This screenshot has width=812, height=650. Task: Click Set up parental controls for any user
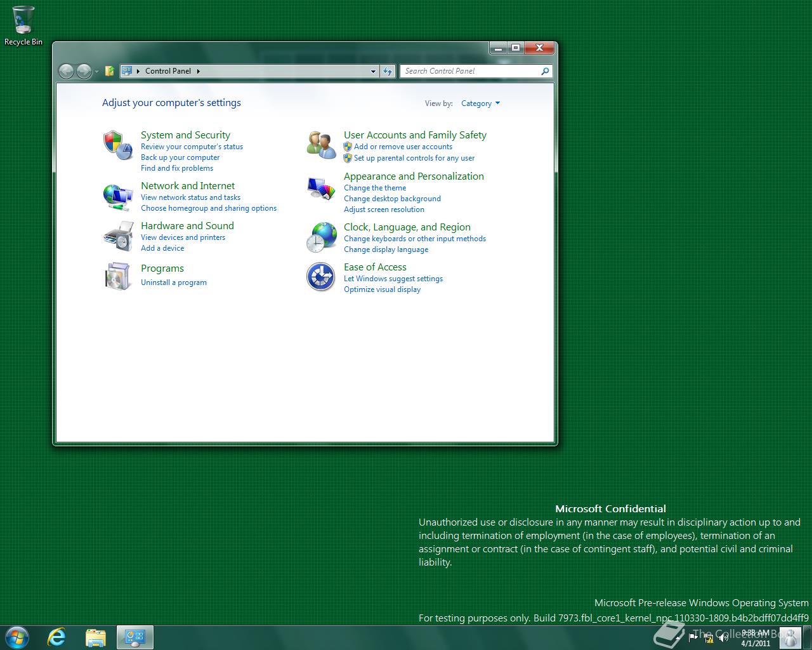(x=414, y=158)
